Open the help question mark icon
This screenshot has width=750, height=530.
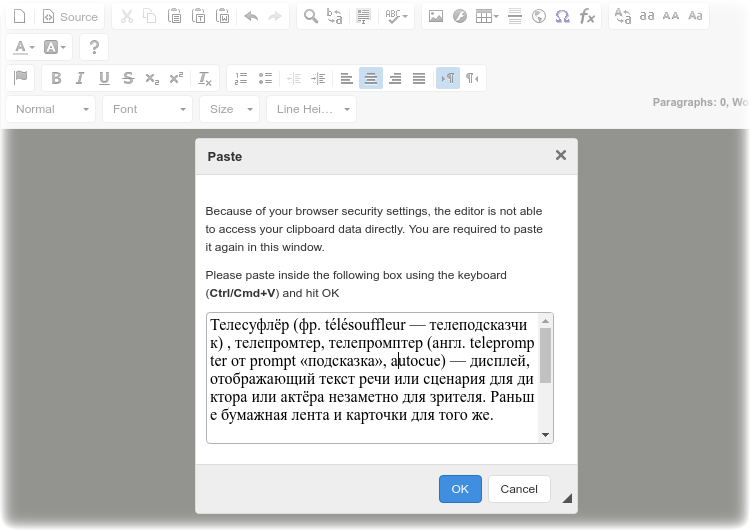(94, 47)
